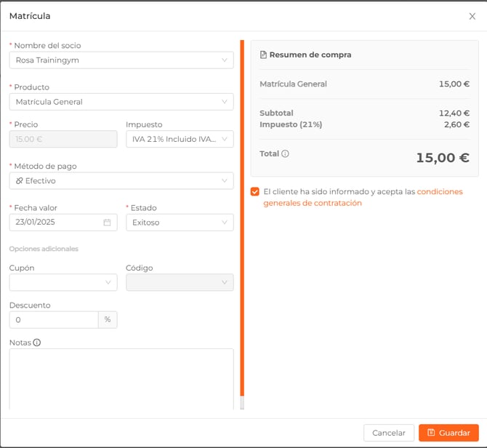
Task: Click the Cancelar button
Action: click(389, 433)
